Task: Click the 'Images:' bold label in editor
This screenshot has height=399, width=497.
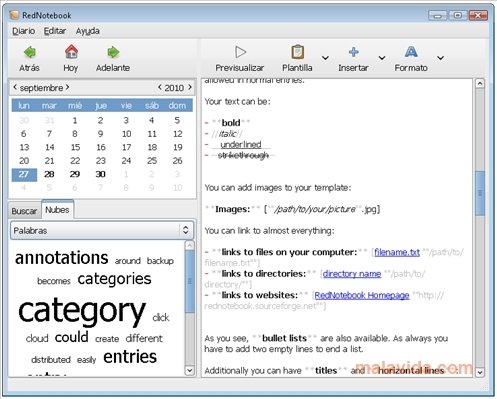Action: (x=232, y=209)
